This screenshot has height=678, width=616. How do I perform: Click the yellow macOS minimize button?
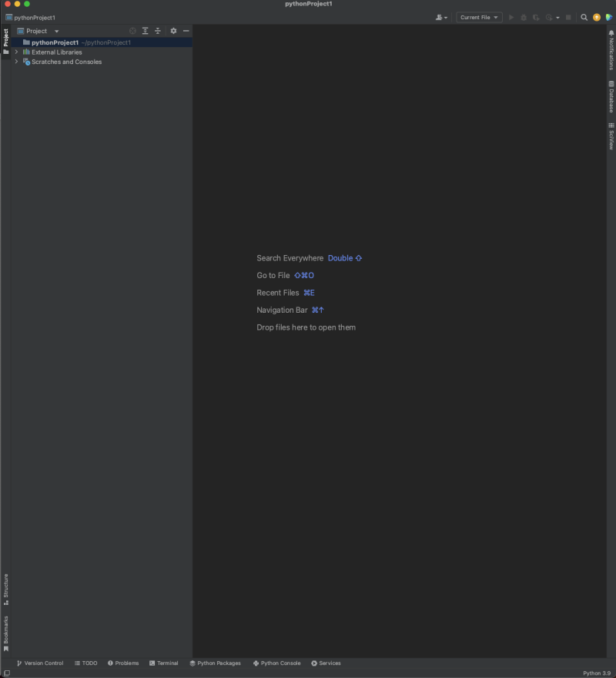(17, 4)
